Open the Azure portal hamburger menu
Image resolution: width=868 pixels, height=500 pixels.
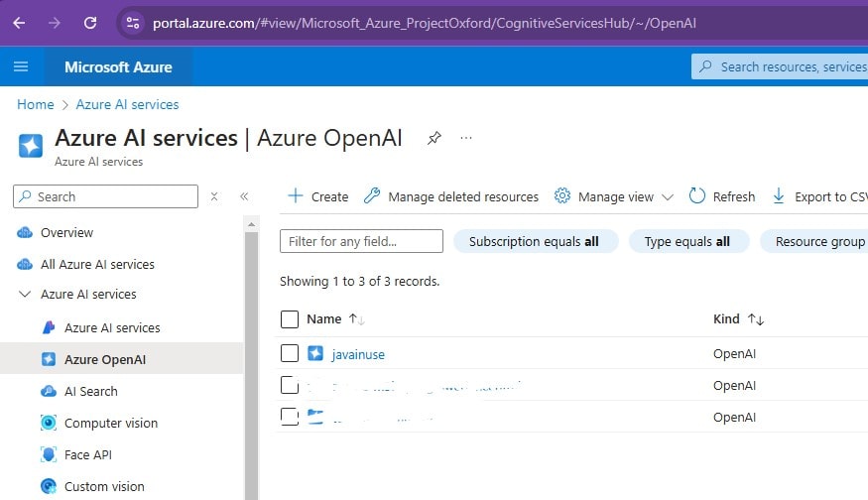[21, 66]
